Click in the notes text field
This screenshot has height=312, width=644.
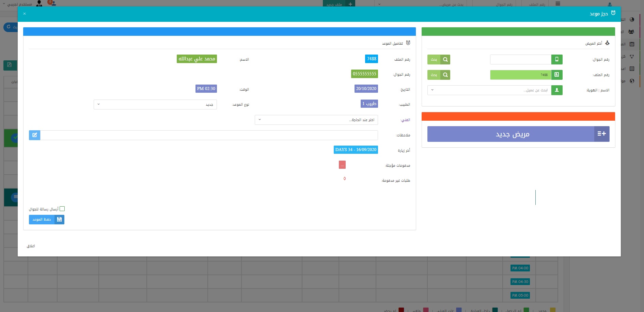tap(208, 135)
